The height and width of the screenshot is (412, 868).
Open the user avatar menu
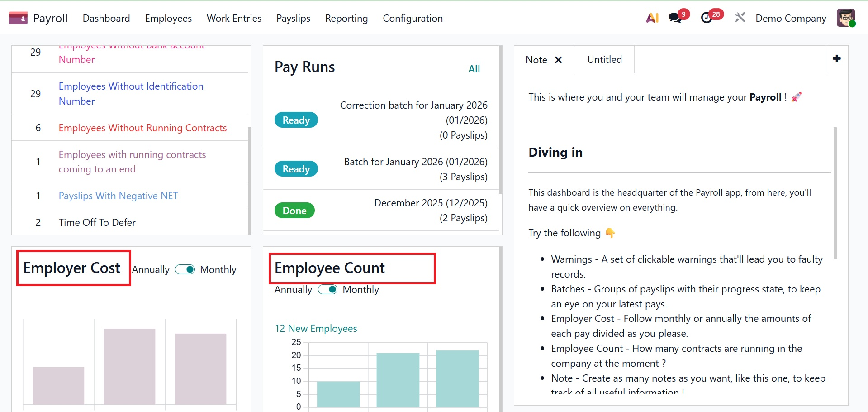pyautogui.click(x=845, y=18)
